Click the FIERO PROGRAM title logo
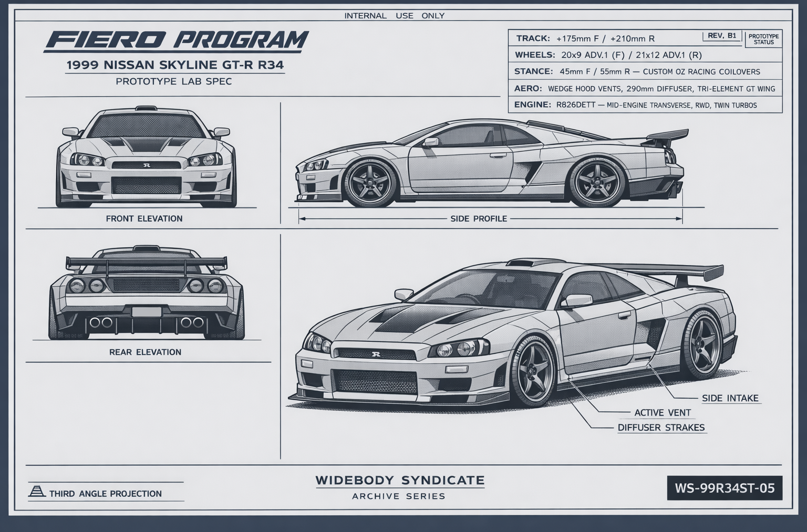 pos(176,41)
